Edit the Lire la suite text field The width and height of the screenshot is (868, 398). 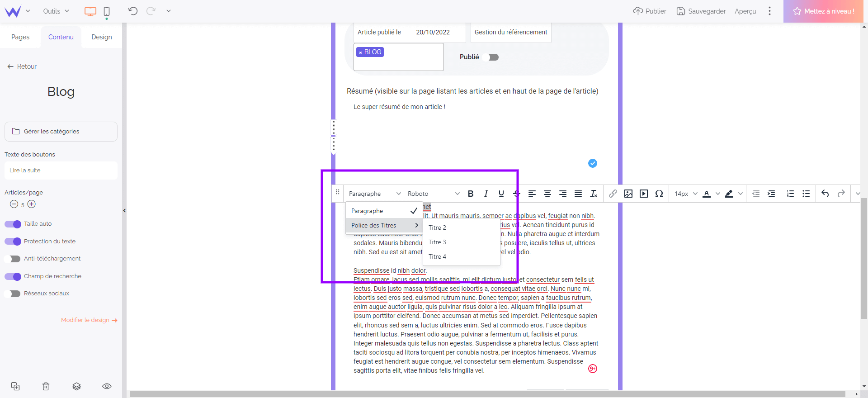(61, 171)
